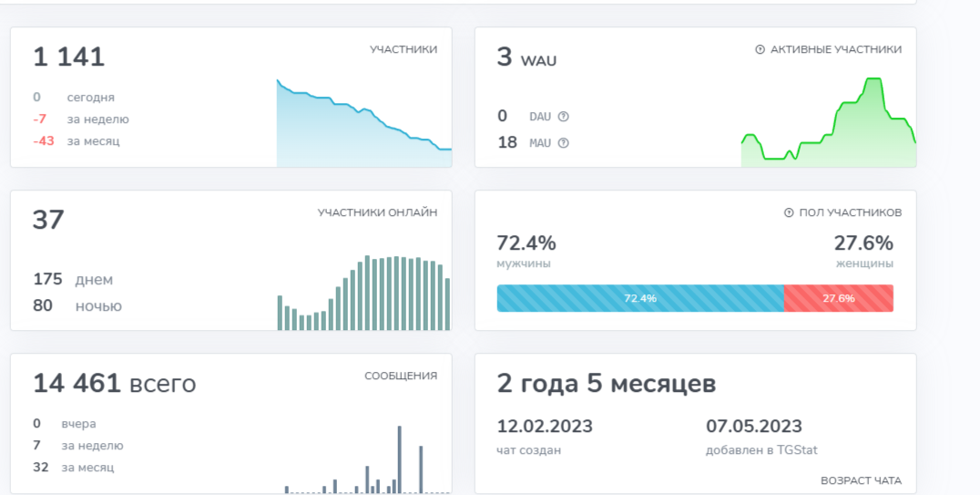The image size is (980, 495).
Task: Click the help icon next to DAU
Action: coord(563,117)
